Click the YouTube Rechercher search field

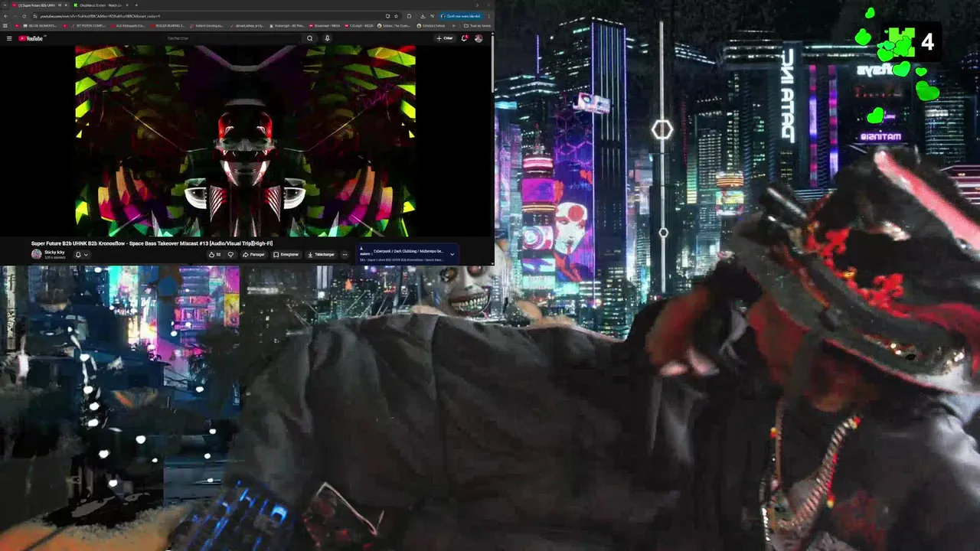234,38
